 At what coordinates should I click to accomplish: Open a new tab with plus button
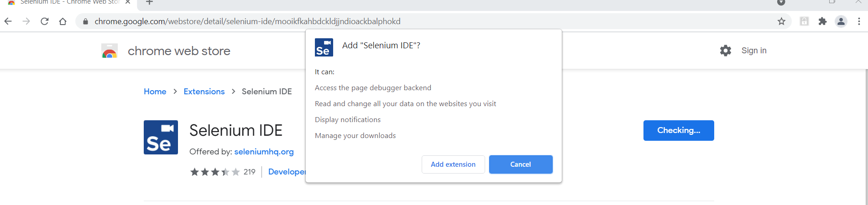point(149,3)
